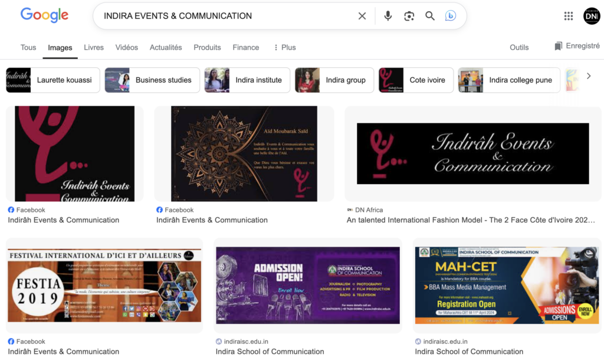Switch to the Finance tab

(x=246, y=47)
